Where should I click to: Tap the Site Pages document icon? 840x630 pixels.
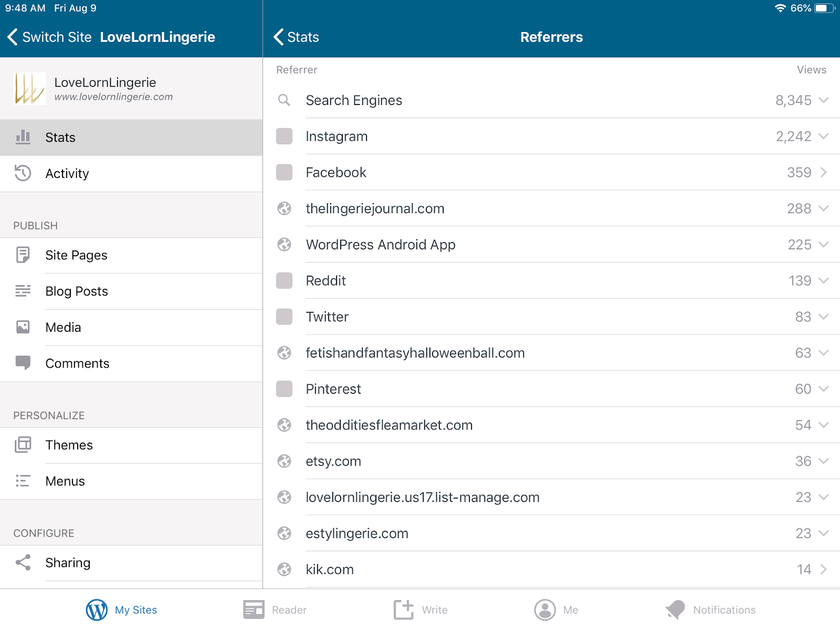pos(23,255)
